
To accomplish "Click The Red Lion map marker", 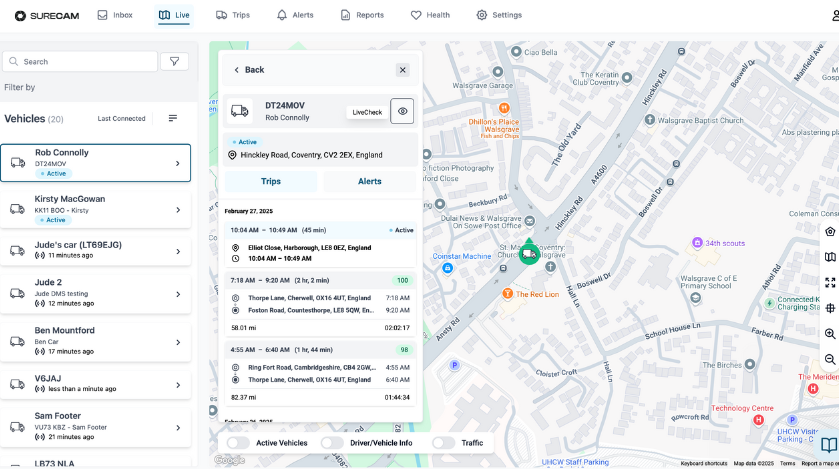I will coord(508,294).
